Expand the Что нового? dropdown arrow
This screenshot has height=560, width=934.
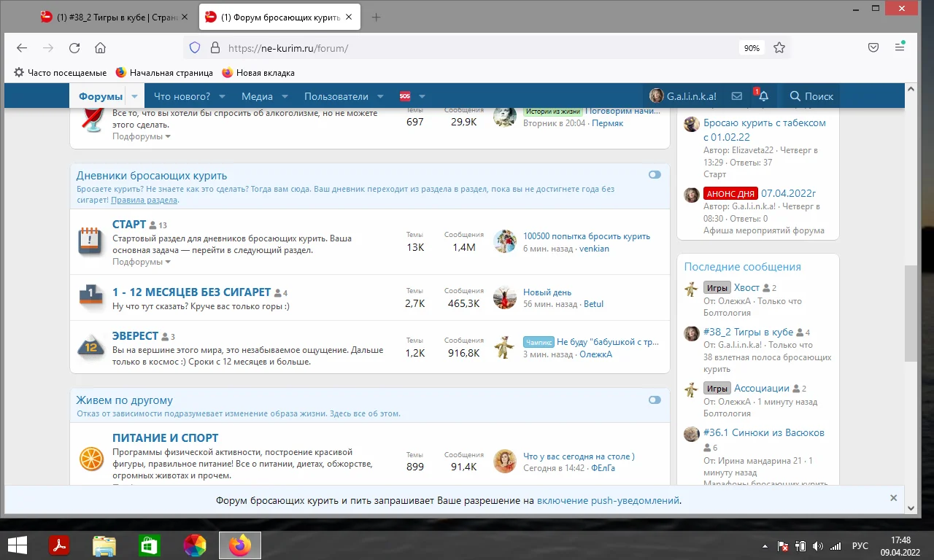(222, 96)
